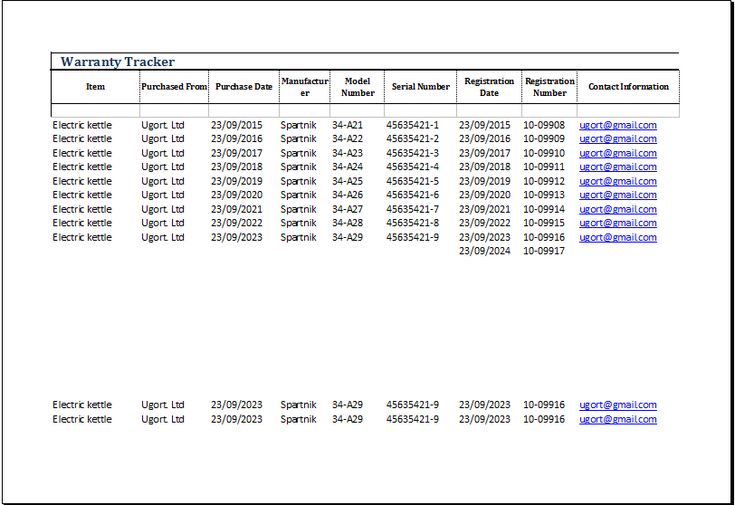
Task: Click the Purchase Date cell 23/09/2017
Action: [236, 153]
